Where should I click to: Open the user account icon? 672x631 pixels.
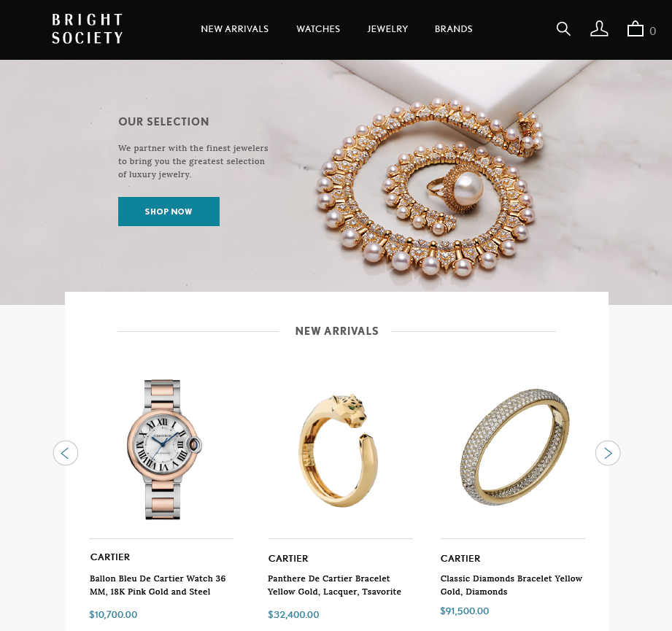point(599,29)
